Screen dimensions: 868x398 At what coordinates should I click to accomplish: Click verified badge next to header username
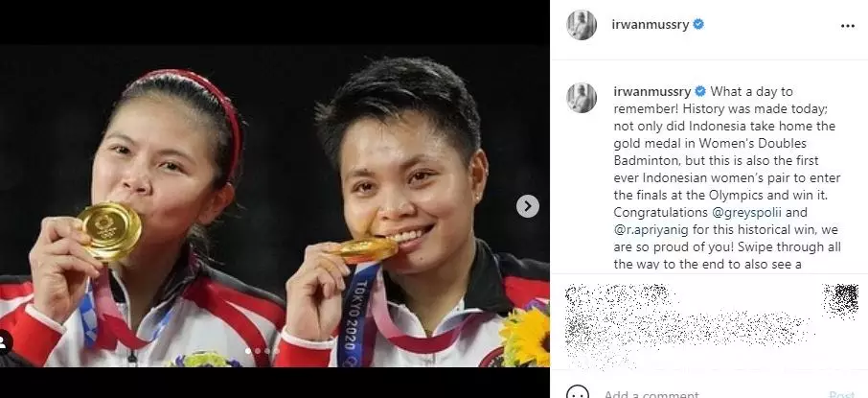(698, 24)
